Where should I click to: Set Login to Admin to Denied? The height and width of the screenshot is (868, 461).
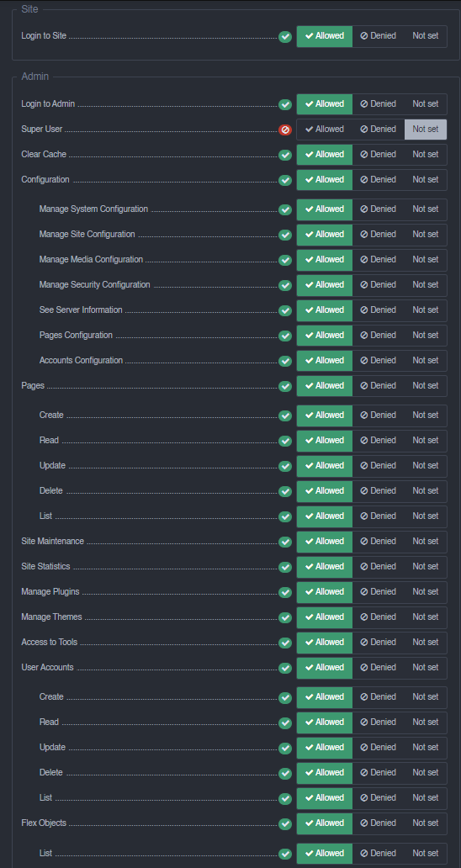[379, 104]
